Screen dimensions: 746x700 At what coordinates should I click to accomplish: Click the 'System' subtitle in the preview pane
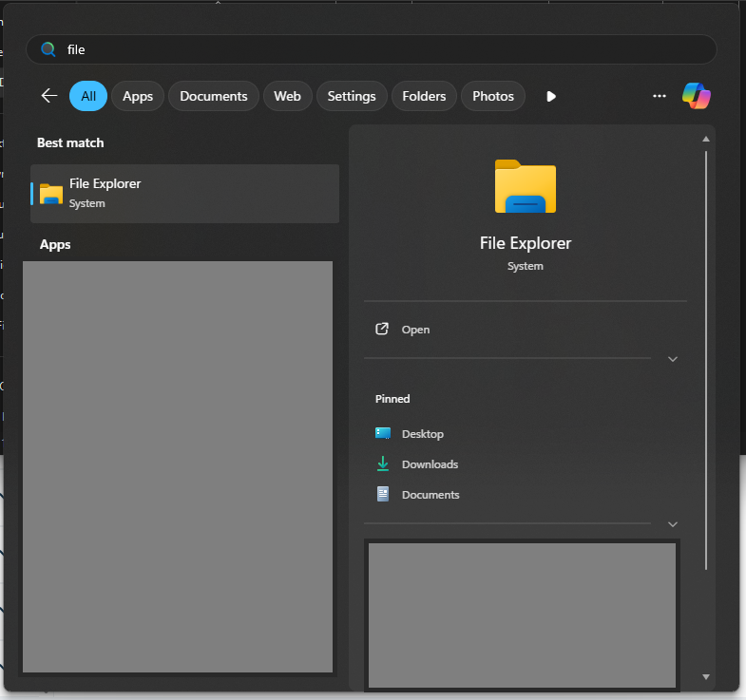(x=526, y=266)
